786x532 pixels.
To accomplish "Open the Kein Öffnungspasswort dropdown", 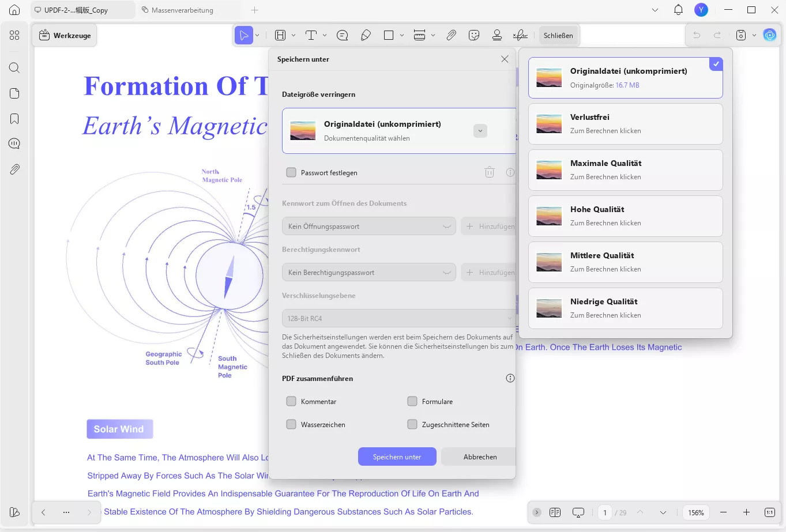I will coord(369,226).
